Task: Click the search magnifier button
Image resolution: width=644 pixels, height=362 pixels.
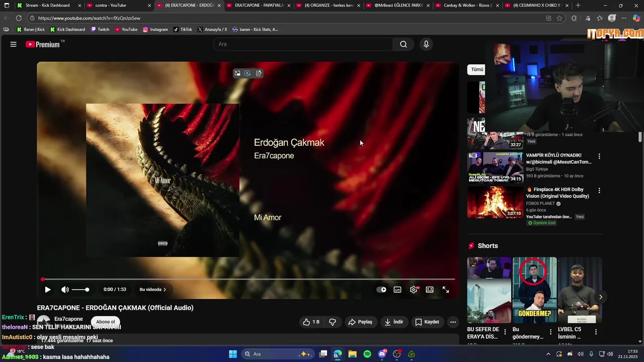Action: [x=404, y=44]
